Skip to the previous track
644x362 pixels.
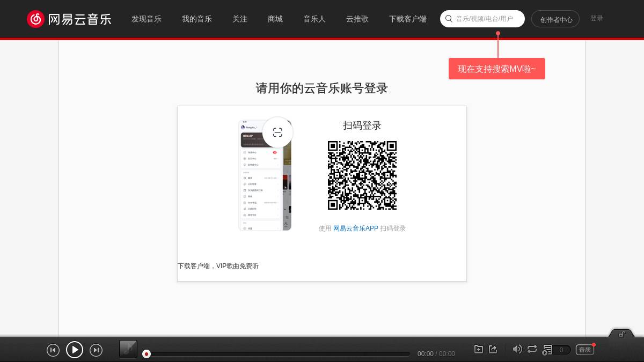(x=53, y=350)
